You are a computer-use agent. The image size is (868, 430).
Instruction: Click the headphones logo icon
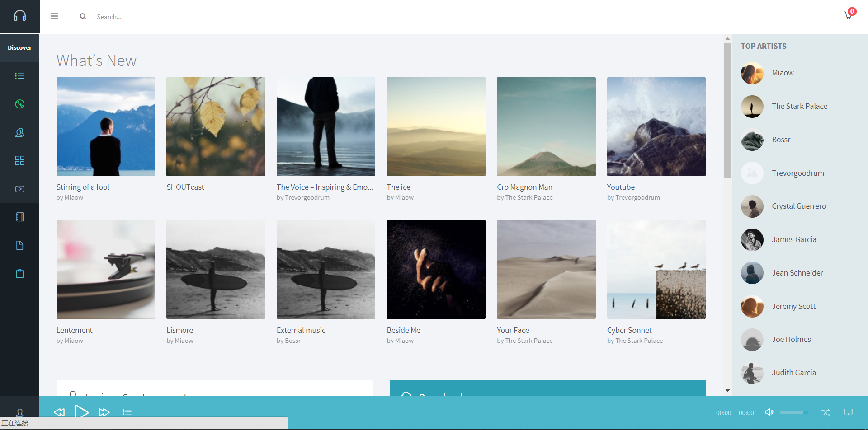pos(19,16)
